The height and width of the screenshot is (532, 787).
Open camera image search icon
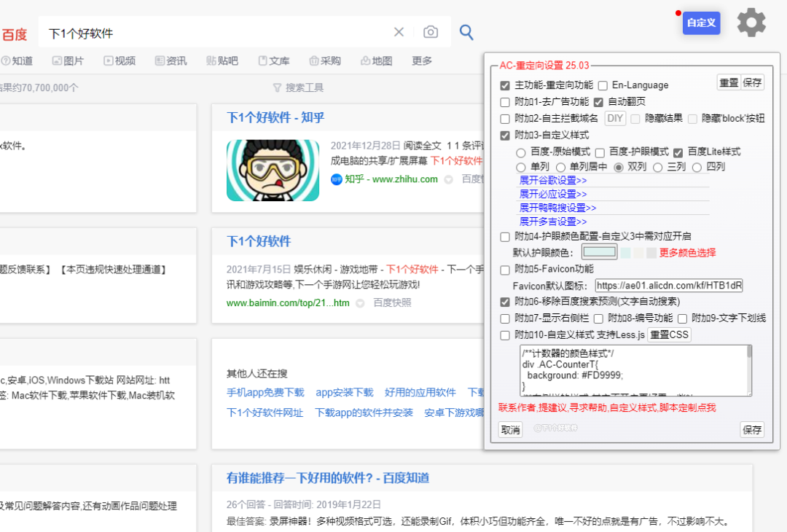431,32
